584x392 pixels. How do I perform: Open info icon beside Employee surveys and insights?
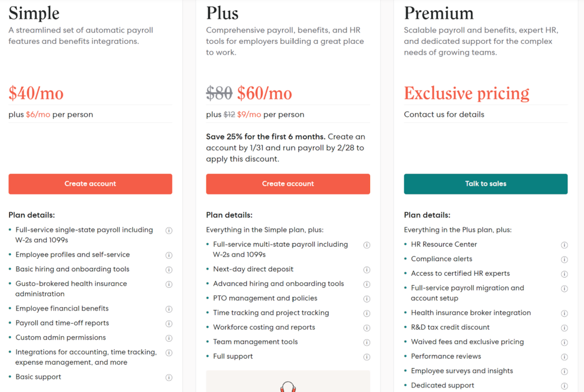(x=565, y=370)
